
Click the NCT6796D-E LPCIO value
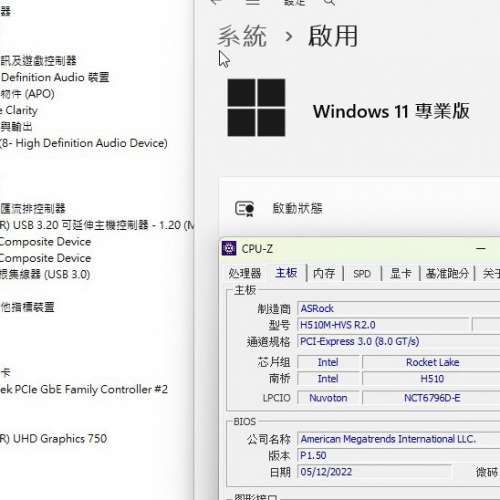pos(432,398)
